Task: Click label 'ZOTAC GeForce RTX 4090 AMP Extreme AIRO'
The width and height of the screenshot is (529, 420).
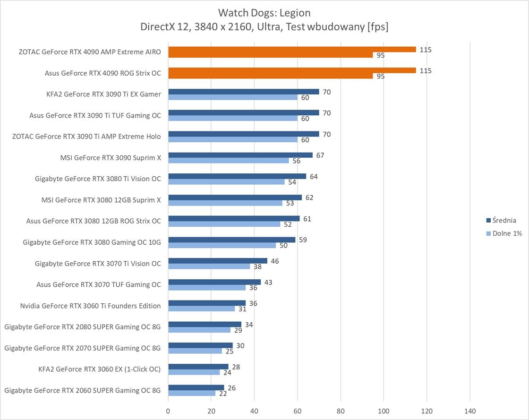Action: coord(90,52)
